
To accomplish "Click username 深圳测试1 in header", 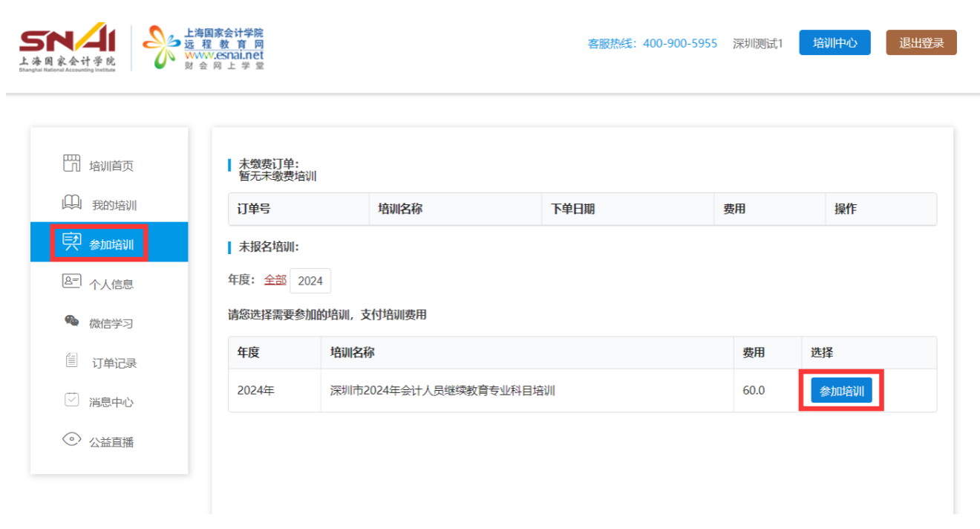I will pos(757,44).
